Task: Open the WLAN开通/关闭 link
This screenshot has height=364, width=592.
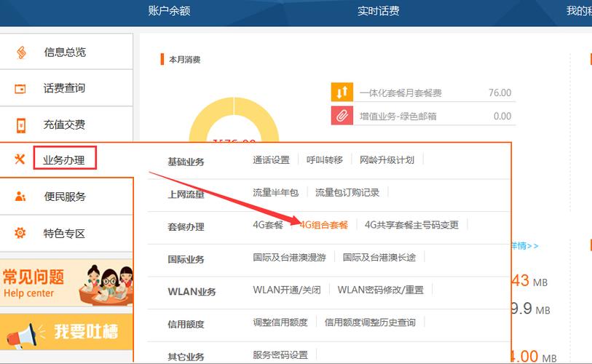Action: tap(287, 290)
